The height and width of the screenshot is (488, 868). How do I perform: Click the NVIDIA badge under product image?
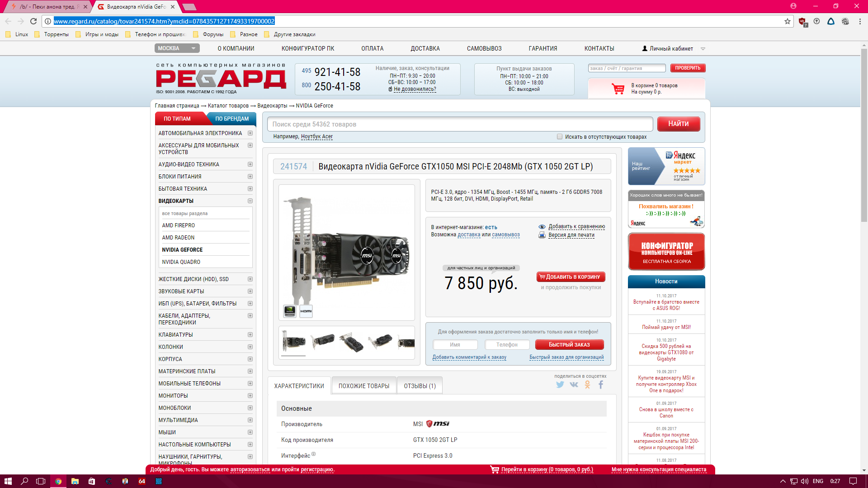click(290, 311)
